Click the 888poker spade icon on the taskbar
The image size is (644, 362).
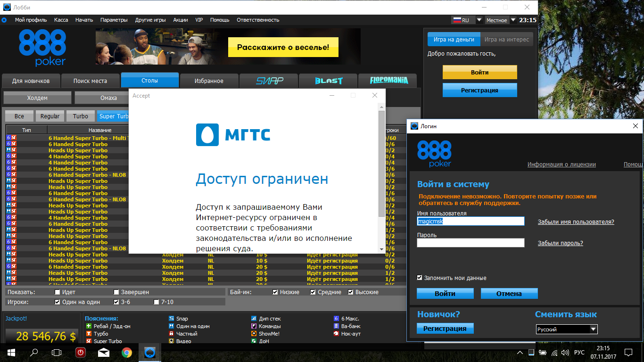click(149, 352)
